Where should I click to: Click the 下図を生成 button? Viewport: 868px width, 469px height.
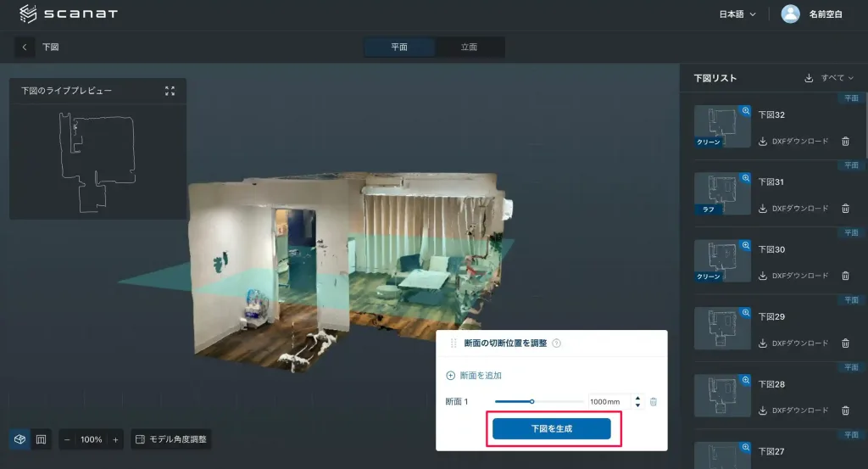pyautogui.click(x=552, y=429)
